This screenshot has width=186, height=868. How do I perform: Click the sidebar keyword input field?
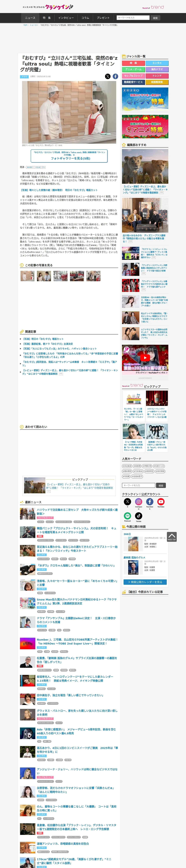pos(139,486)
